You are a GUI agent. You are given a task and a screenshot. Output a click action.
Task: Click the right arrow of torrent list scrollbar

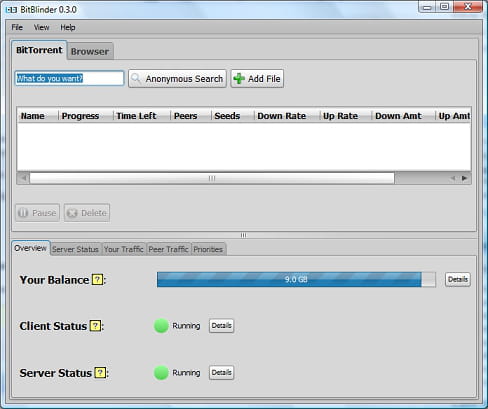point(464,178)
